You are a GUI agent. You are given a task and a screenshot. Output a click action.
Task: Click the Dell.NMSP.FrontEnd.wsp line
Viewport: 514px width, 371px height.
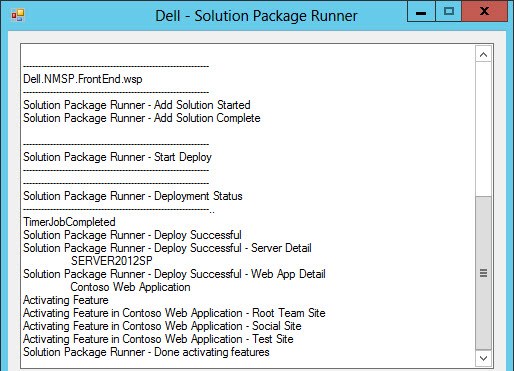click(83, 79)
